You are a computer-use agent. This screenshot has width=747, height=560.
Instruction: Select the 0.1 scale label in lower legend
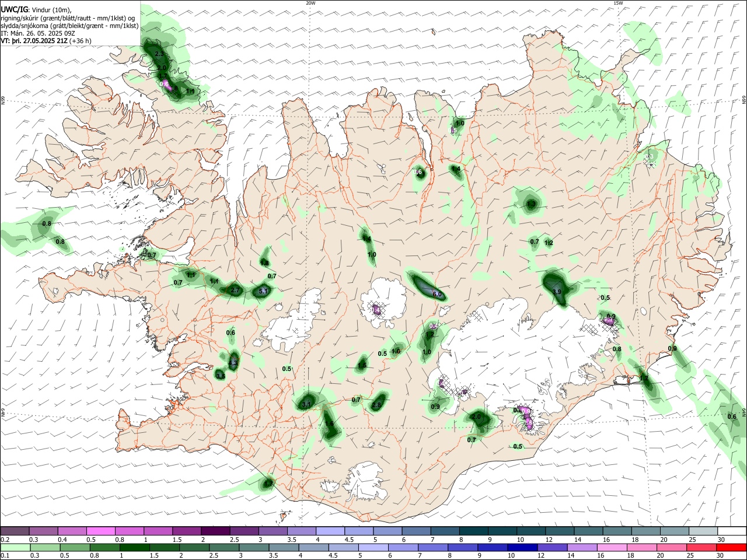click(4, 556)
